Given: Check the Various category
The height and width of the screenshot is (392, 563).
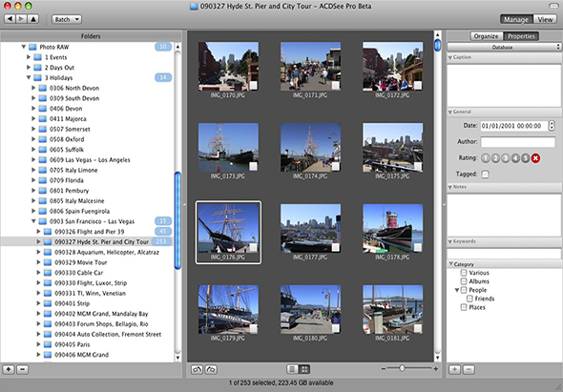Looking at the screenshot, I should tap(464, 273).
